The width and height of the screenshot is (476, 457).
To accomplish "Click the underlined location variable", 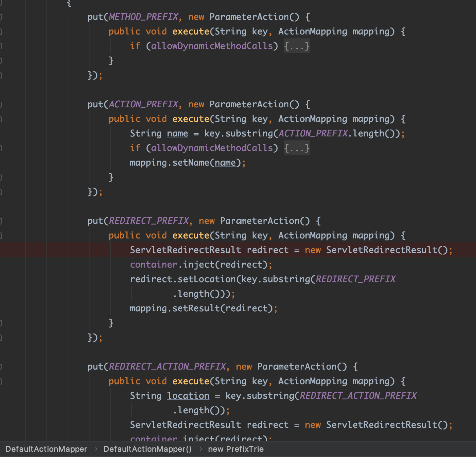I will tap(188, 396).
